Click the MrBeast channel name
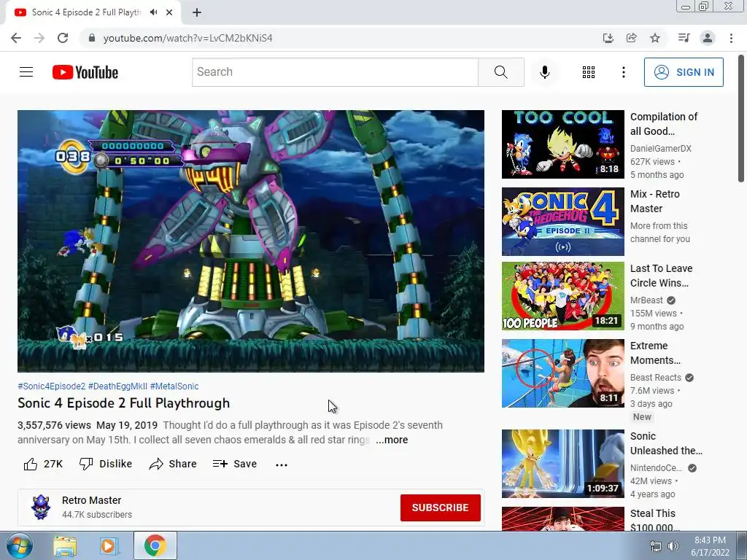Screen dimensions: 747x560 tap(646, 300)
